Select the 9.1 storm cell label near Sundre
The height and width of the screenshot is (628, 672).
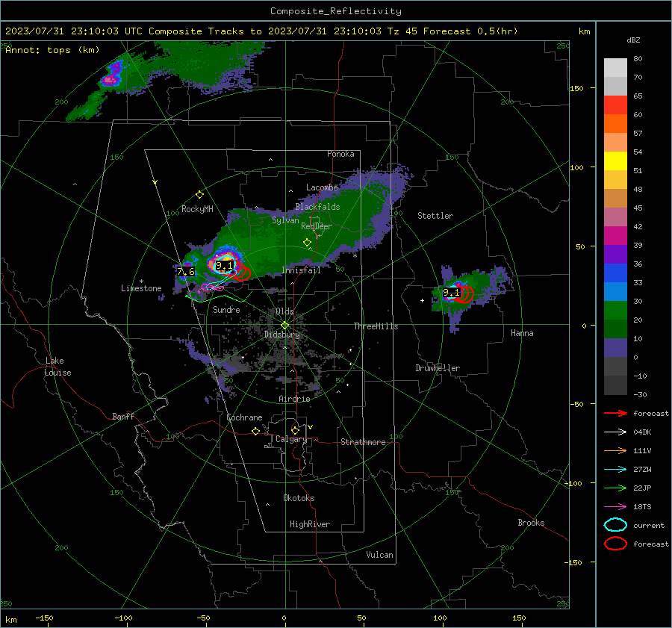tap(224, 266)
